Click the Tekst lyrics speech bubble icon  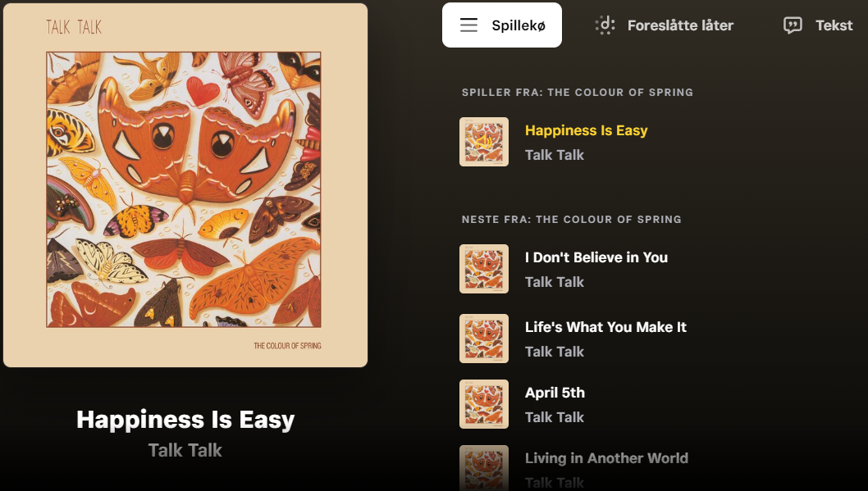click(x=793, y=25)
